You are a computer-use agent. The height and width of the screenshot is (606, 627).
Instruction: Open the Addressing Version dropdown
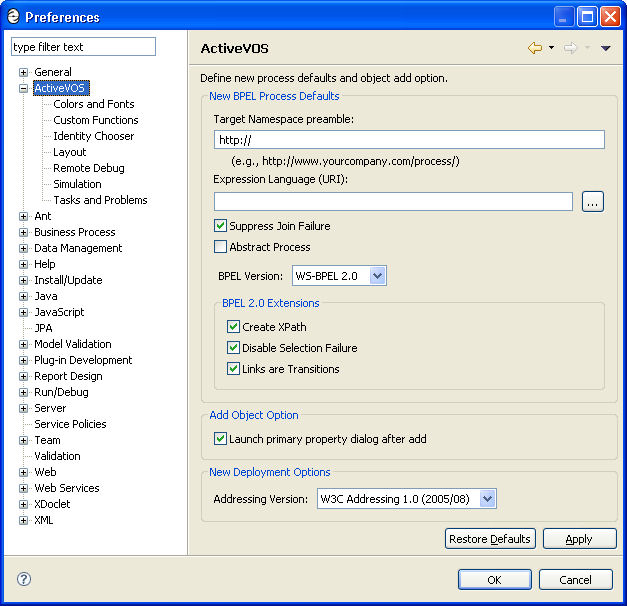point(487,499)
